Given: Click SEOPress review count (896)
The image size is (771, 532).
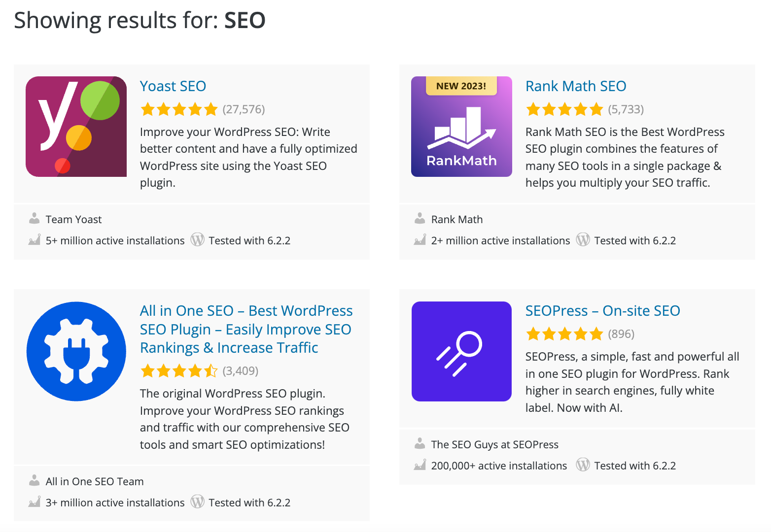Looking at the screenshot, I should pyautogui.click(x=621, y=333).
